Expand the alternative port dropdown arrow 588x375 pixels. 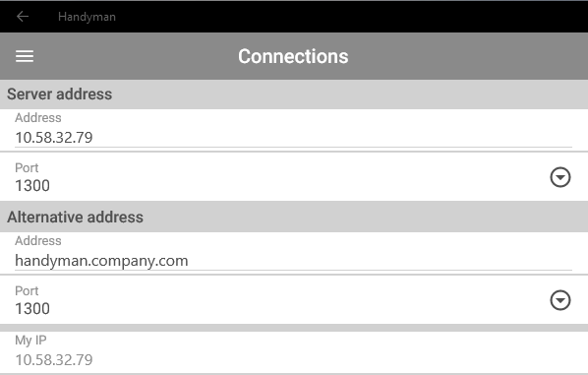[560, 300]
